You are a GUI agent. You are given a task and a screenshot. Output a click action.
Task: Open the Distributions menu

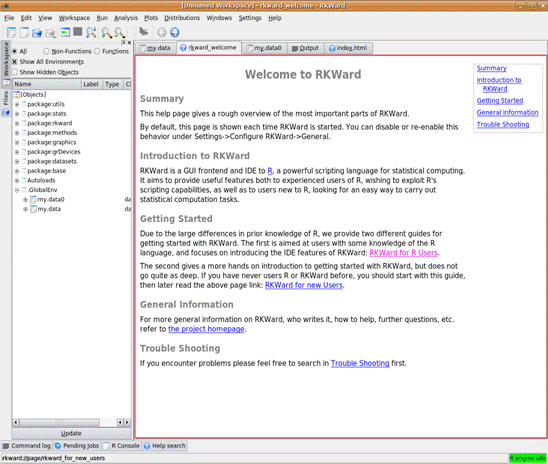click(x=182, y=18)
